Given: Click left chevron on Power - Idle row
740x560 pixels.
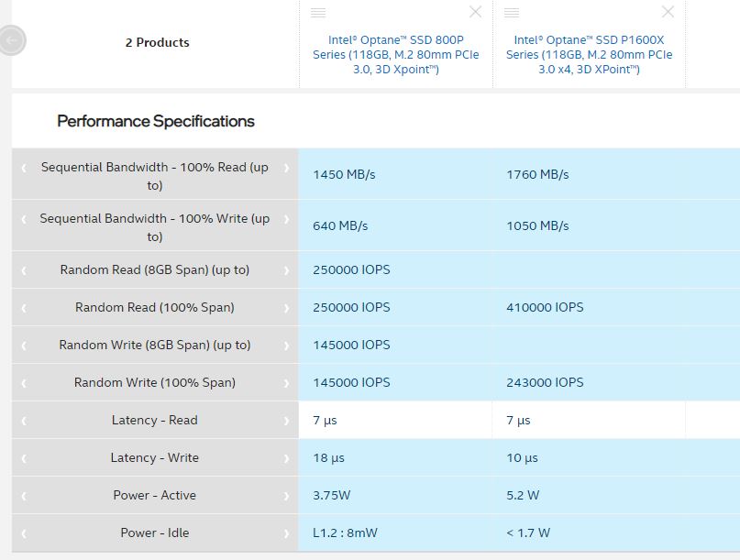Looking at the screenshot, I should [24, 533].
